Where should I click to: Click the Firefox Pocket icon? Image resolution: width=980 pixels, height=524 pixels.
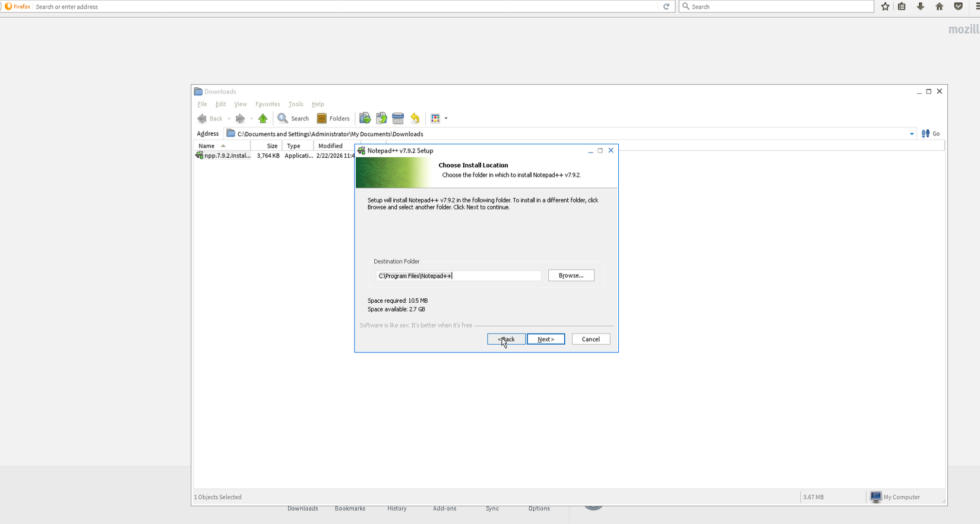(958, 7)
